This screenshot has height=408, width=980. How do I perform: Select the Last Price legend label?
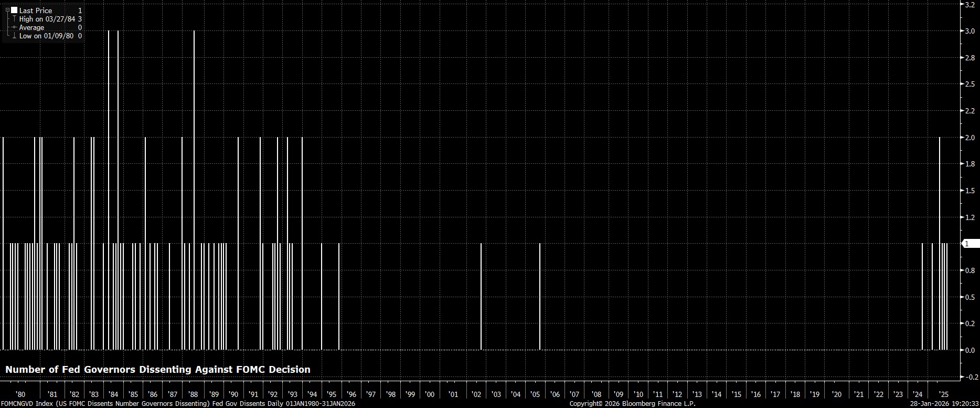36,11
